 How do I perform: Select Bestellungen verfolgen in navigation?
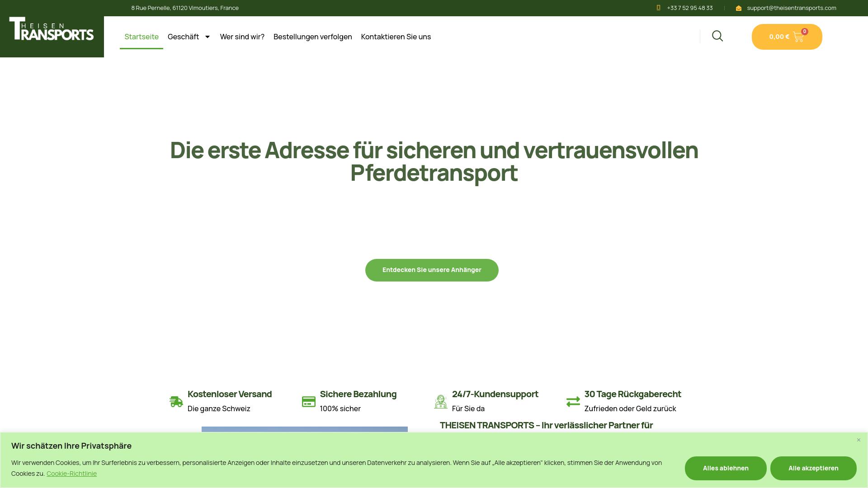click(x=312, y=37)
